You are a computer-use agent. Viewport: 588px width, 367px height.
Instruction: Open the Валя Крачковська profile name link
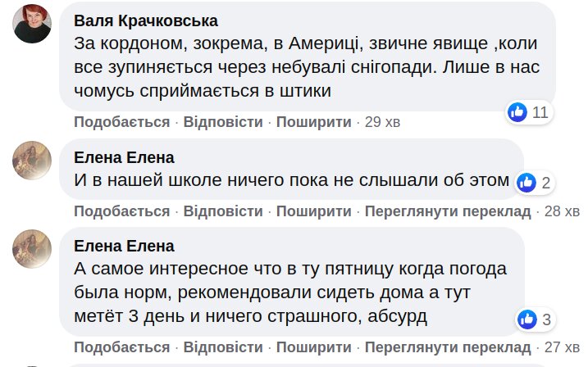(146, 20)
